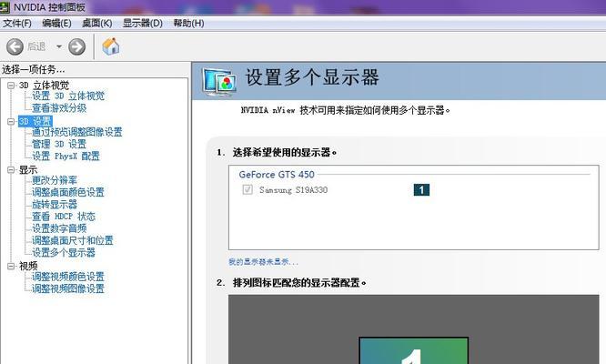Open 设置 PhysX 配置

coord(66,157)
